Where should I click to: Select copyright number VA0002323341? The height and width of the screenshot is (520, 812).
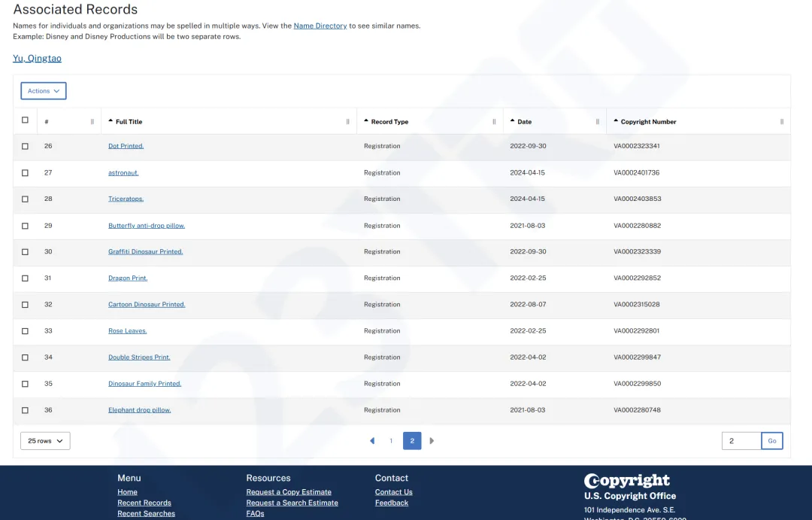(x=637, y=146)
